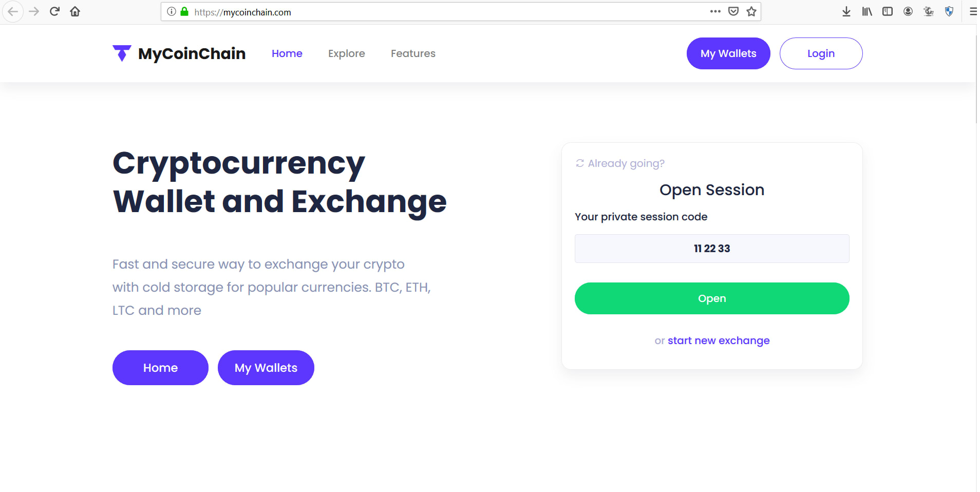
Task: Click the sync icon beside 'Already going?'
Action: pos(579,163)
